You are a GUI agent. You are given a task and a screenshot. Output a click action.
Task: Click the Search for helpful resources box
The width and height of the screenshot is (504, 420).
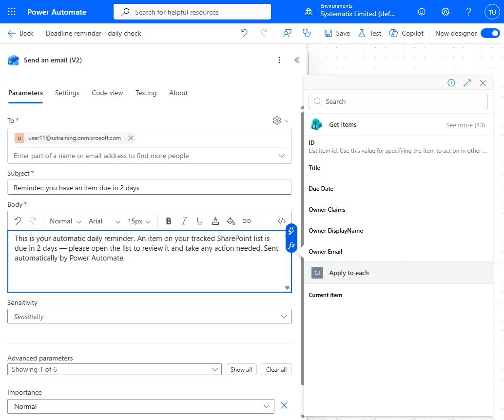(x=192, y=12)
